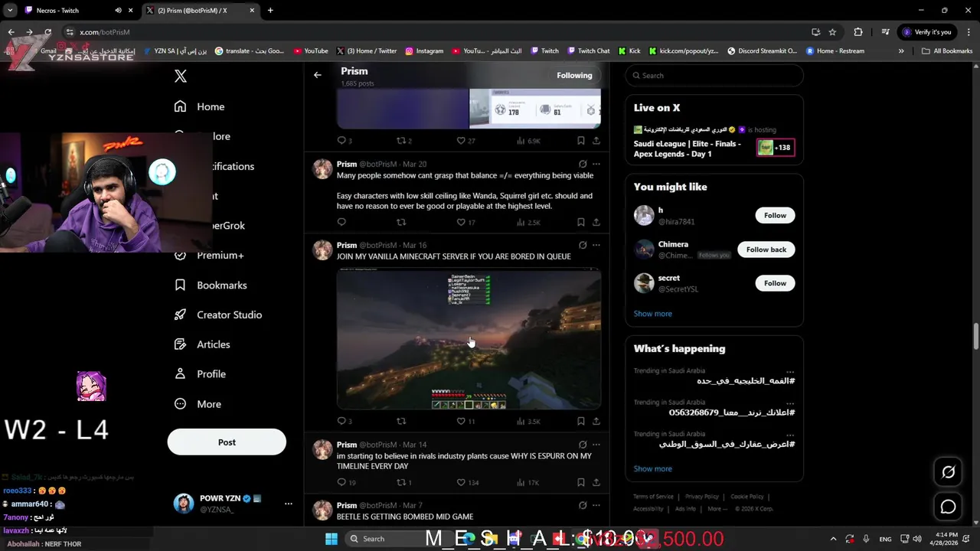The width and height of the screenshot is (980, 551).
Task: Repost the Mar 20 Prism post
Action: pyautogui.click(x=400, y=222)
